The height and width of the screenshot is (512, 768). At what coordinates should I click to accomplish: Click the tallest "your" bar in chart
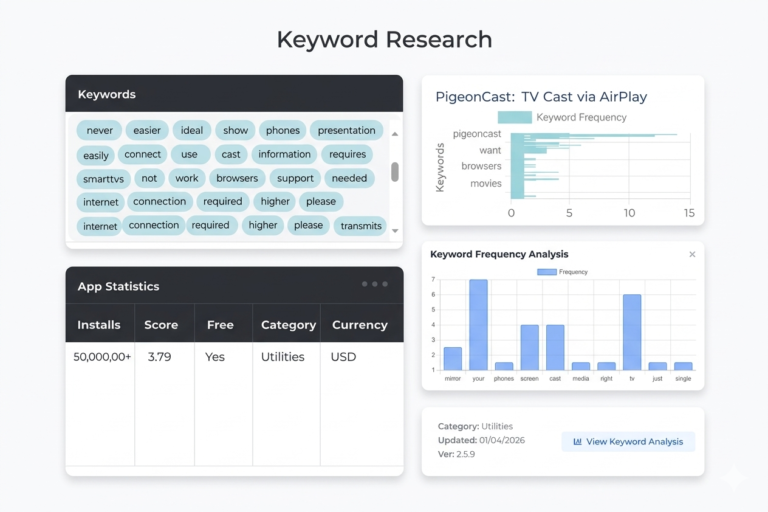click(478, 325)
